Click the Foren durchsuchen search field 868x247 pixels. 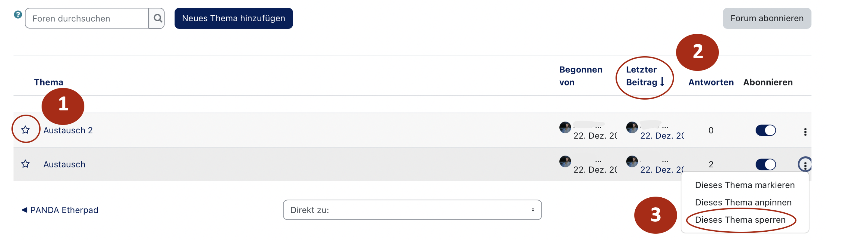tap(87, 18)
